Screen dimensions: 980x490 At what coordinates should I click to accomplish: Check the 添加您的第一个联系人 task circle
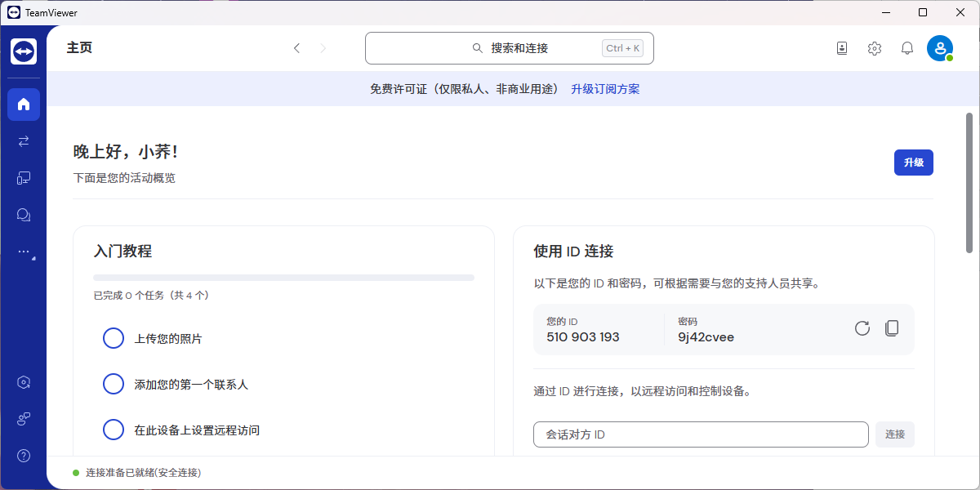114,384
